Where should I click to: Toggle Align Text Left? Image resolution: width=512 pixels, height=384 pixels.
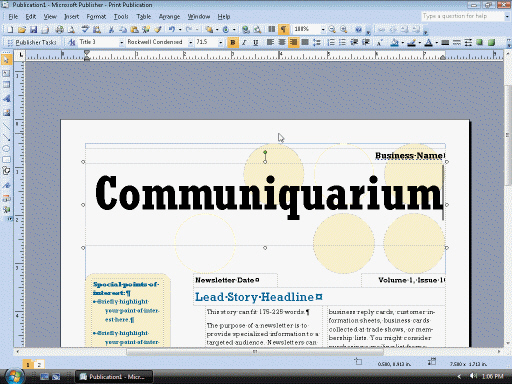[x=270, y=42]
